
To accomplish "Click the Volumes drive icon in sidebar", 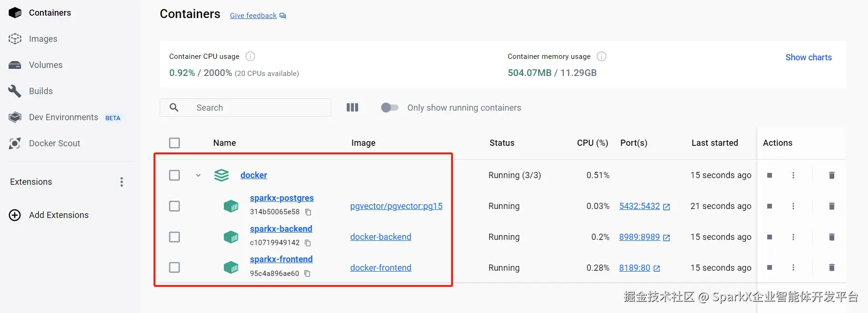I will pyautogui.click(x=15, y=65).
